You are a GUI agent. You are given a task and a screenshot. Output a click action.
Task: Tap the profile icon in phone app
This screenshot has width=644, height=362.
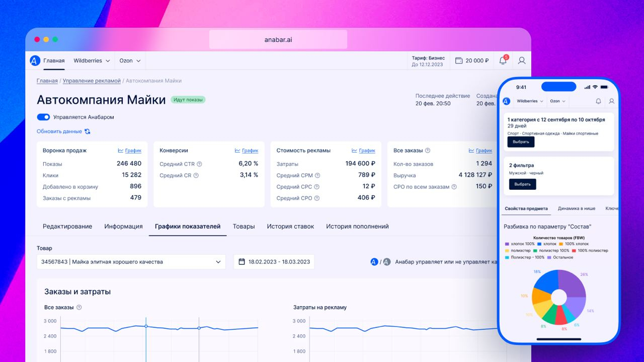(x=611, y=101)
